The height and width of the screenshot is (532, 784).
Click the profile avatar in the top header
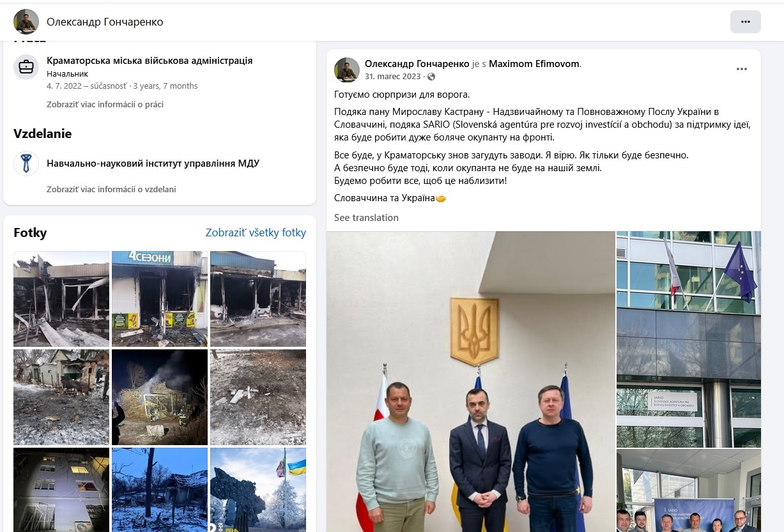(26, 22)
